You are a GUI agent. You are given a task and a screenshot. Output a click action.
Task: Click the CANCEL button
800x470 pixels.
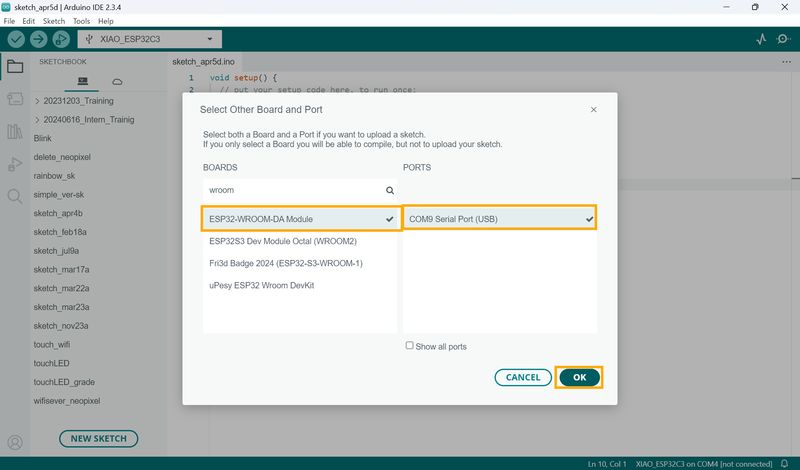click(523, 377)
